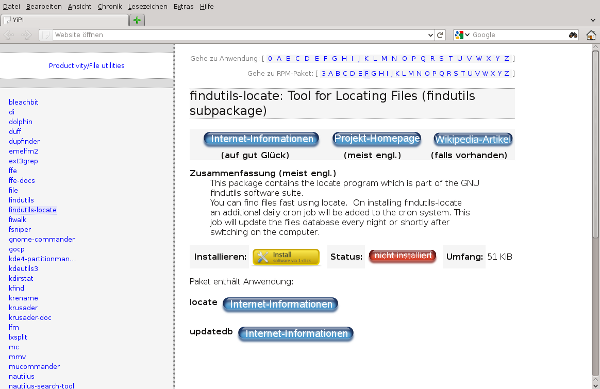Jump to RPM packages starting with Z
This screenshot has width=600, height=389.
(507, 73)
